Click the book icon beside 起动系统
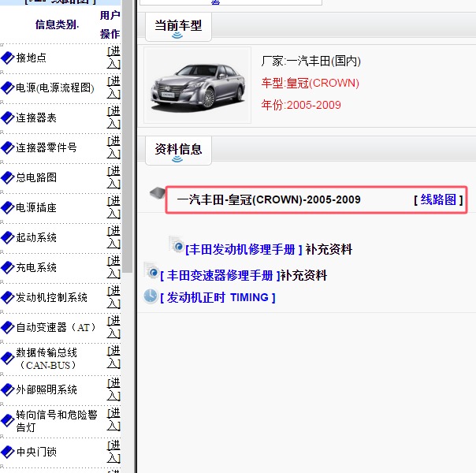 coord(8,238)
